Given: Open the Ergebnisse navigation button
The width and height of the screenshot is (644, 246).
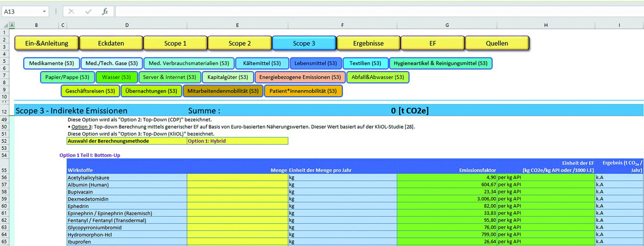Looking at the screenshot, I should [368, 43].
